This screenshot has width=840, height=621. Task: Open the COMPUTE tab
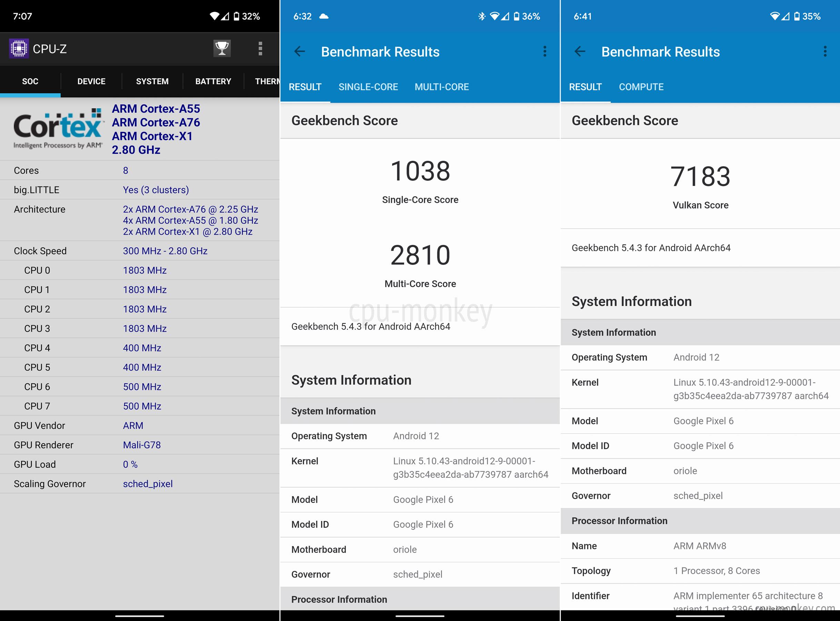click(x=641, y=87)
